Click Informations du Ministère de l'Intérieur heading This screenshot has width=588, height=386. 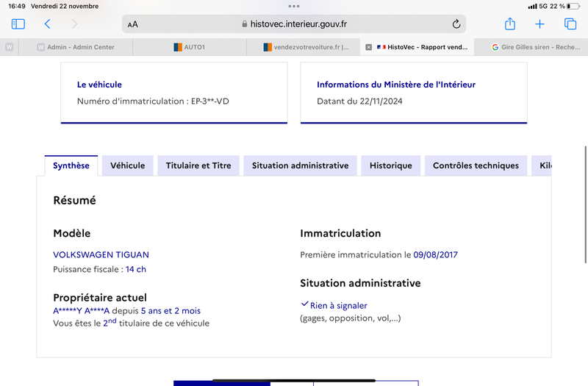396,85
